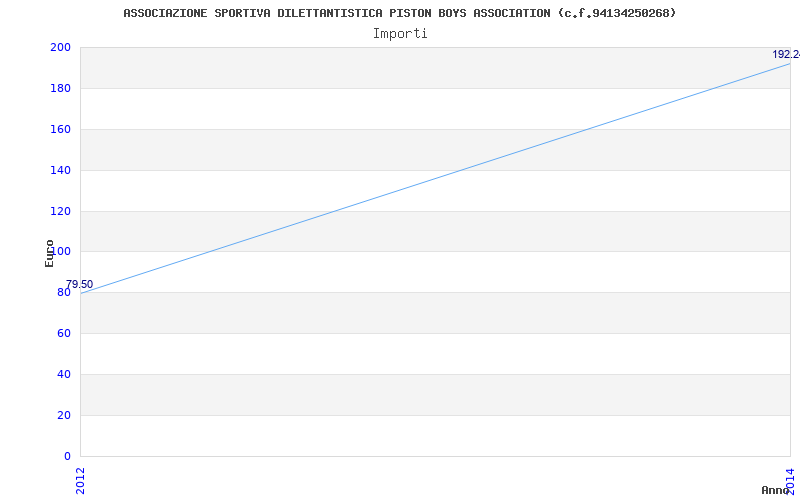Click the 140 y-axis tick label
The width and height of the screenshot is (800, 500).
tap(60, 170)
